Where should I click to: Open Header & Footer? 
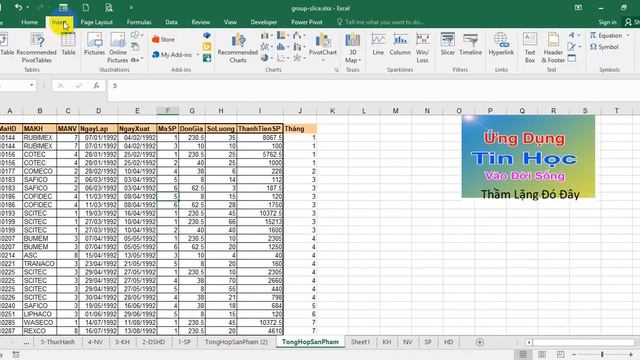tap(553, 48)
